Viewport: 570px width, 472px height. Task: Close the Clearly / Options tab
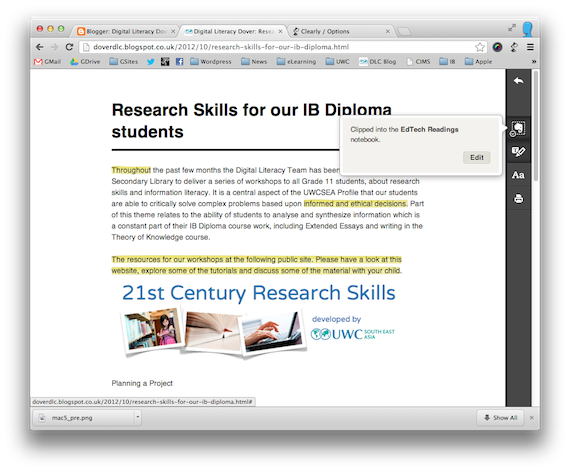coord(388,32)
